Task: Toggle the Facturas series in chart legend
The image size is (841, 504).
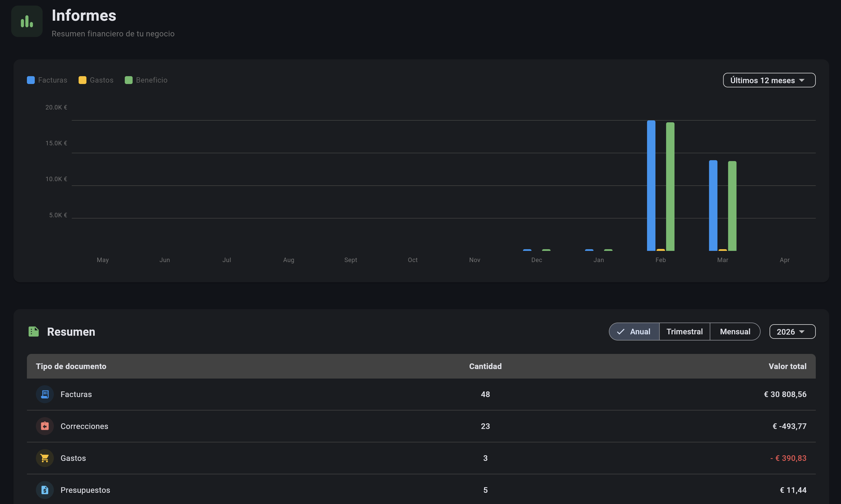Action: 52,80
